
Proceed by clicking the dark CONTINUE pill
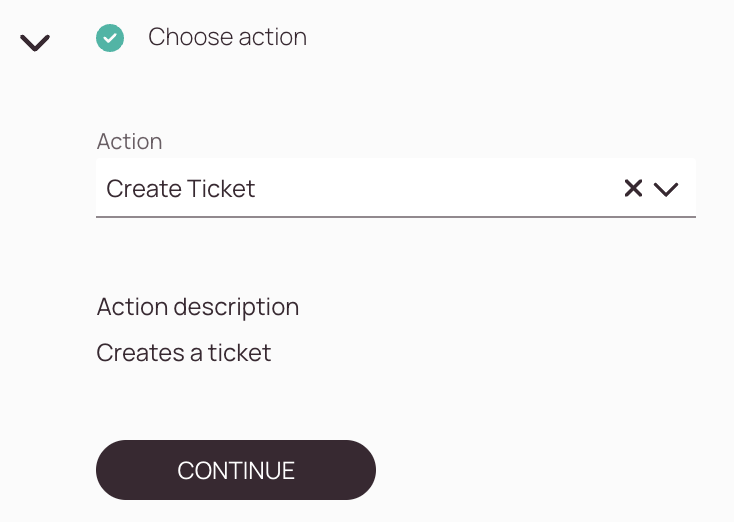[x=236, y=470]
